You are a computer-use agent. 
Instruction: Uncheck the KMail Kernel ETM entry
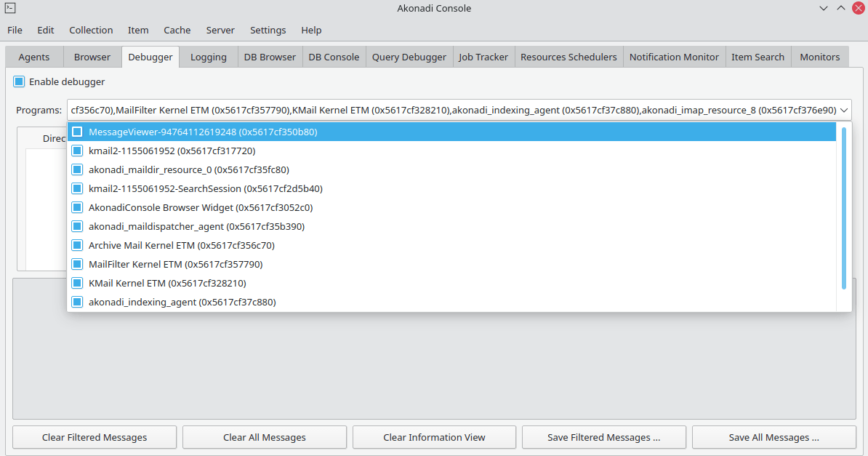(77, 284)
